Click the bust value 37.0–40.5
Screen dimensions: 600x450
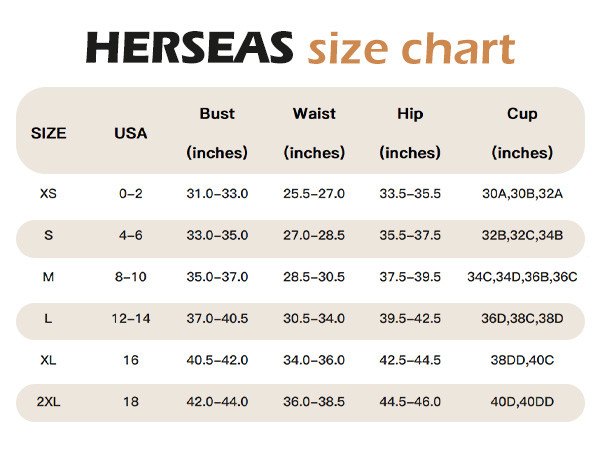click(216, 318)
